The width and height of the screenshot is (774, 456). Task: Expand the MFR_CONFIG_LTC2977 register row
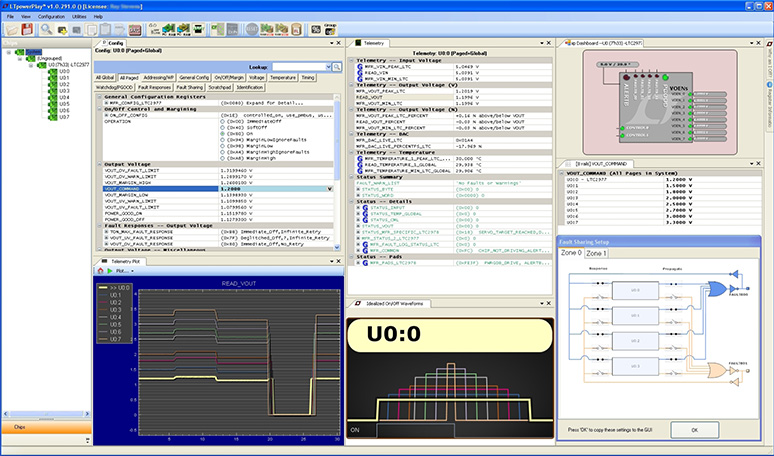tap(107, 103)
